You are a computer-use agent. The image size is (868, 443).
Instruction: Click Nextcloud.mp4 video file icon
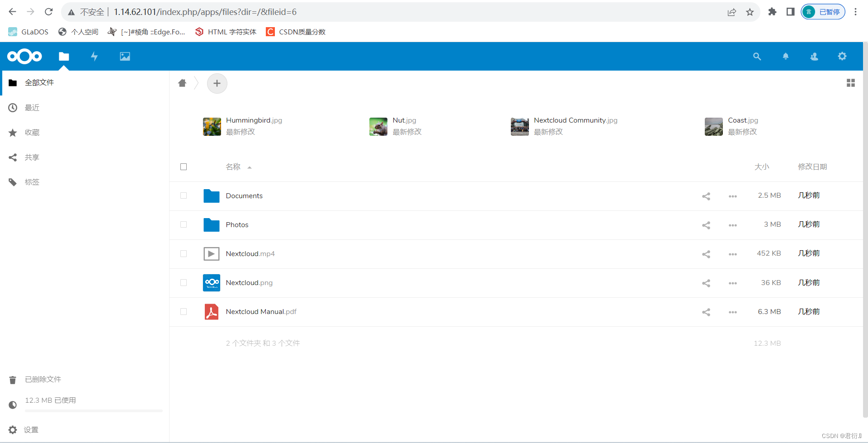point(212,254)
